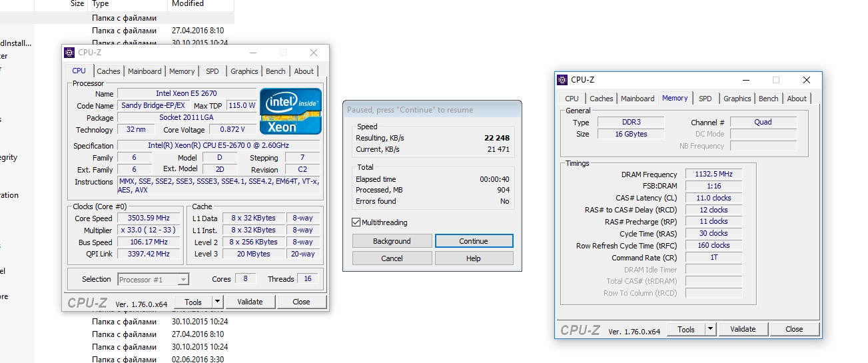Click the Background button in benchmark dialog

pyautogui.click(x=392, y=241)
